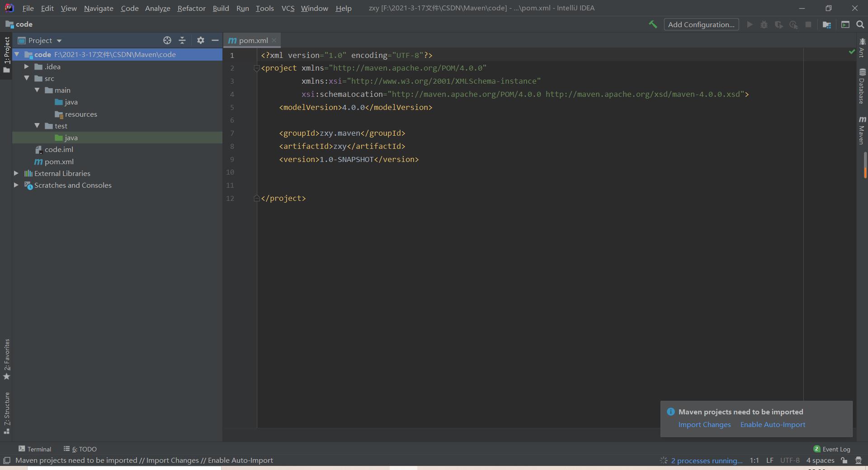
Task: Click the tool windows toggle in status bar
Action: tap(7, 461)
